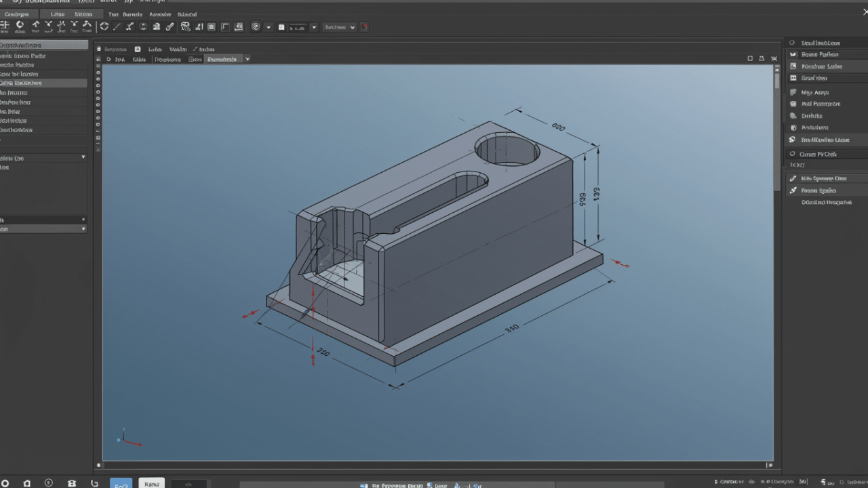Select the radio circle atop the right panel
This screenshot has height=488, width=868.
click(791, 43)
